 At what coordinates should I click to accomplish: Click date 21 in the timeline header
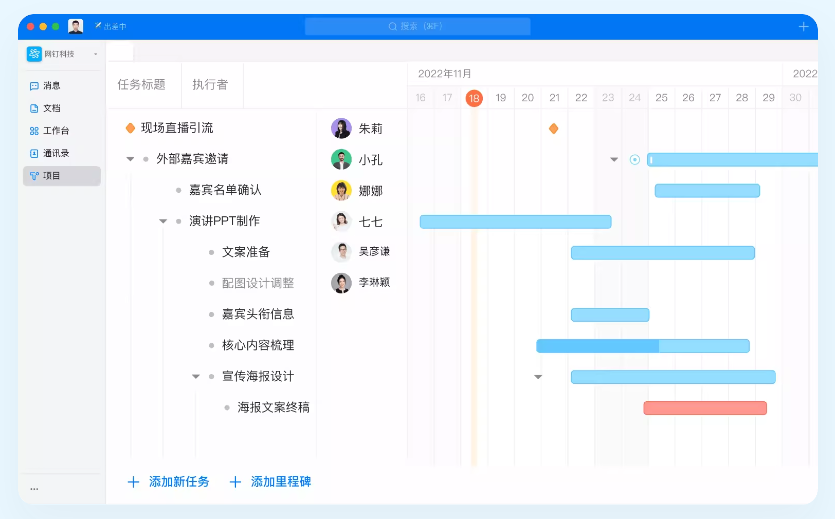click(554, 97)
